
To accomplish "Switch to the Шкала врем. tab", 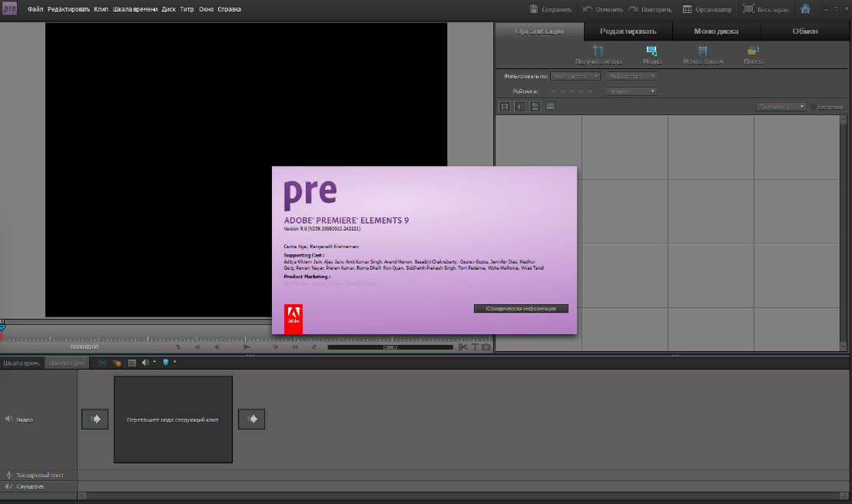I will click(22, 363).
